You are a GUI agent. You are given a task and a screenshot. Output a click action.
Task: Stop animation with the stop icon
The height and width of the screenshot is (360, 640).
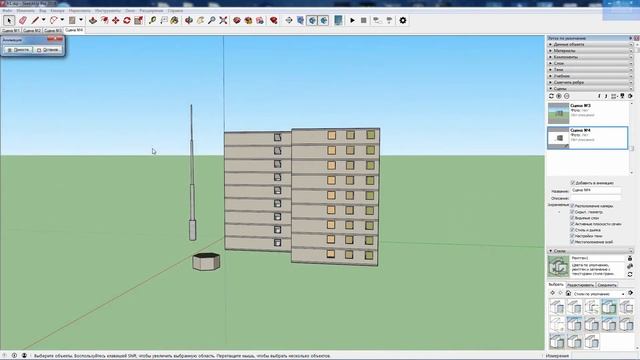point(364,20)
